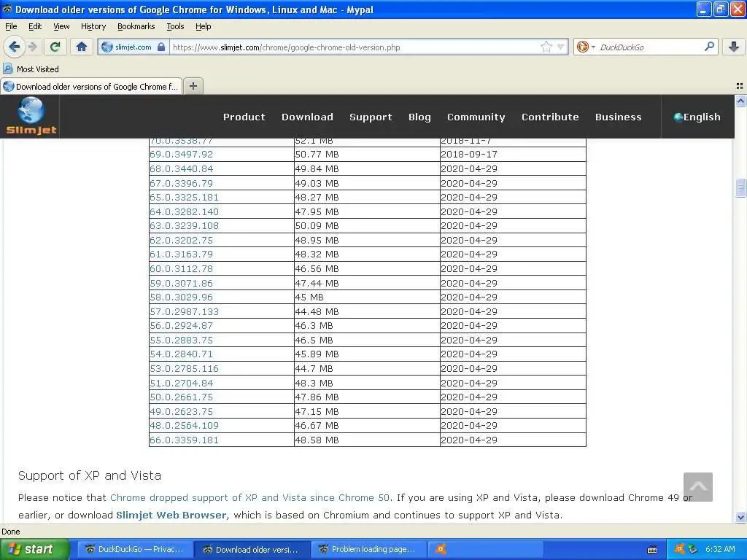Open the English language selector
Viewport: 747px width, 560px height.
(x=697, y=117)
